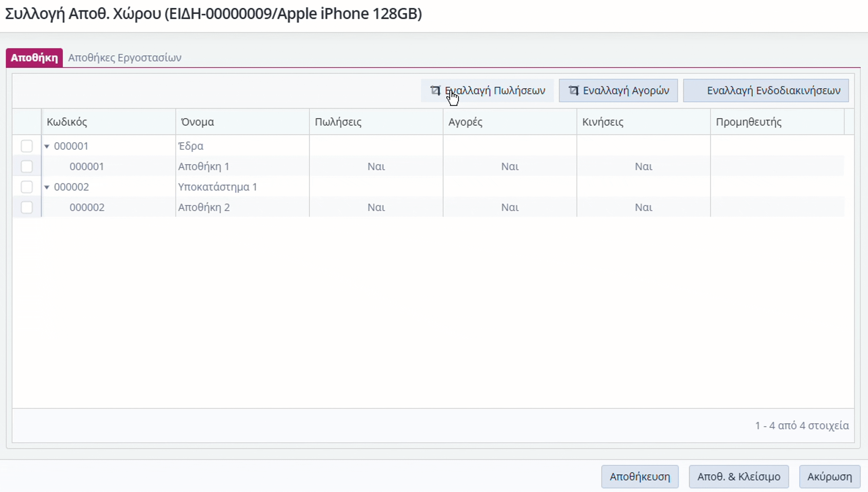Image resolution: width=868 pixels, height=492 pixels.
Task: Collapse the 000001 Έδρα tree node
Action: [x=47, y=146]
